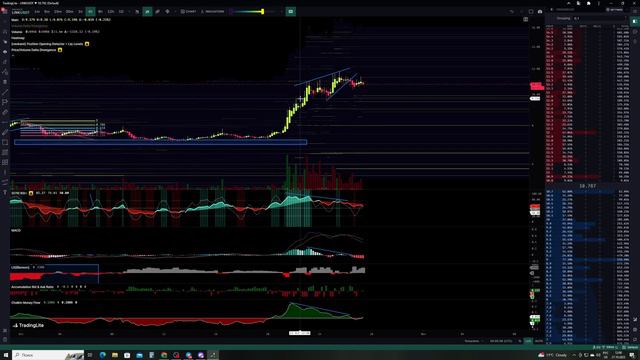Select the 5m timeframe
Screen dimensions: 640x360
[47, 11]
